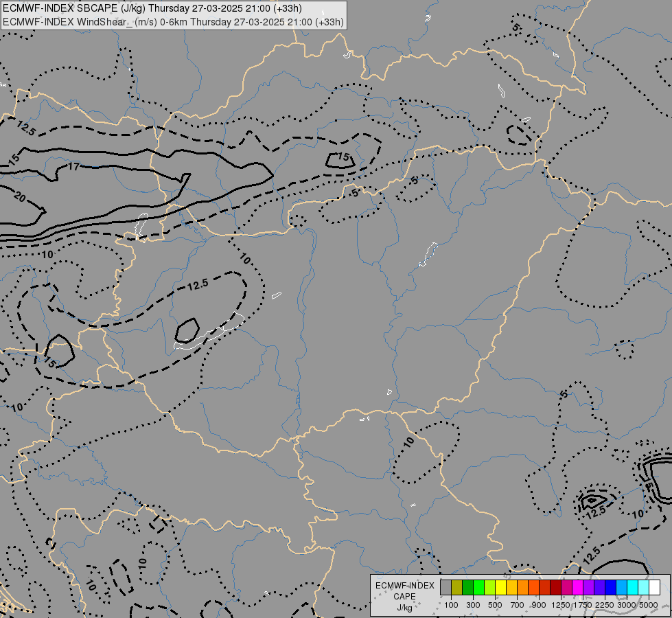Pick the deep pink CAPE legend swatch
This screenshot has height=618, width=672.
click(x=566, y=587)
